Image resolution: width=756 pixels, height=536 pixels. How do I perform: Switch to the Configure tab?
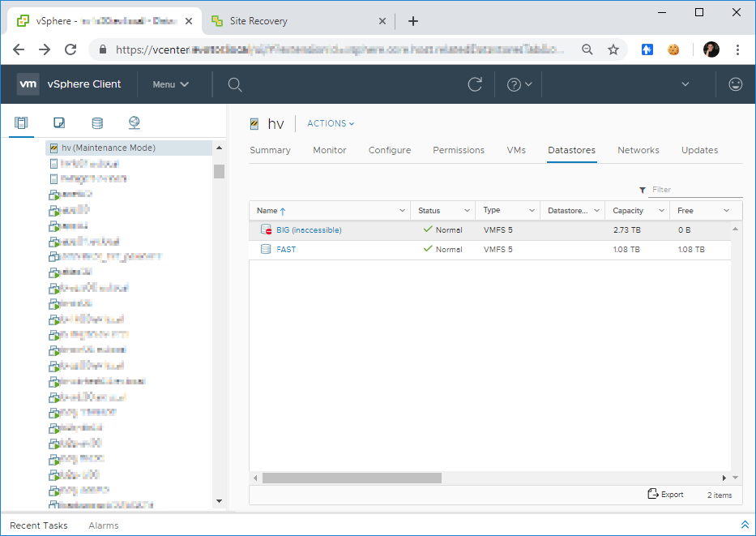[x=390, y=150]
